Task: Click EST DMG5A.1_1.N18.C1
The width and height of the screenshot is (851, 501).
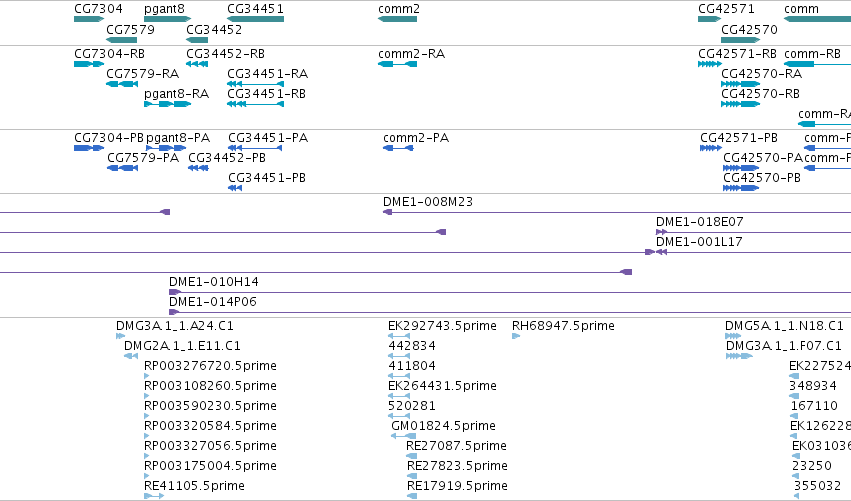Action: [733, 336]
